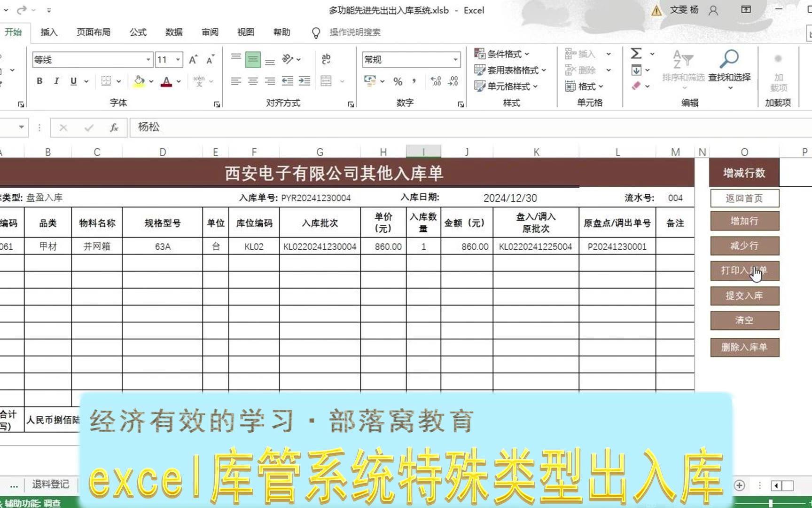The height and width of the screenshot is (508, 812).
Task: Toggle merge and center cells
Action: [326, 81]
